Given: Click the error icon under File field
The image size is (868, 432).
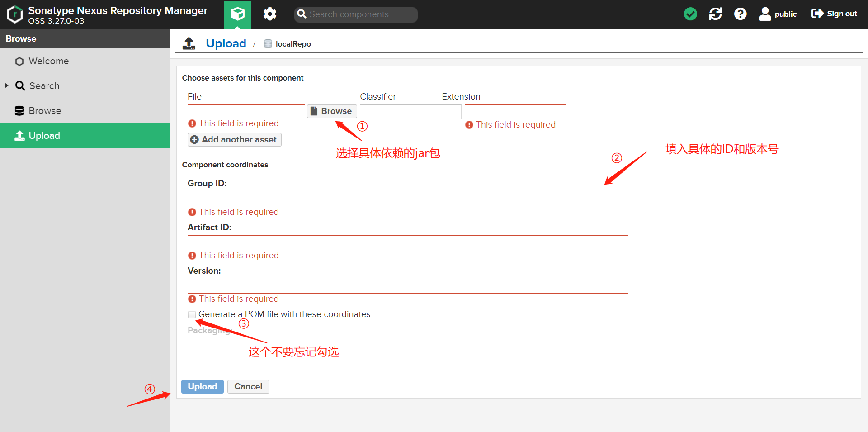Looking at the screenshot, I should [192, 123].
